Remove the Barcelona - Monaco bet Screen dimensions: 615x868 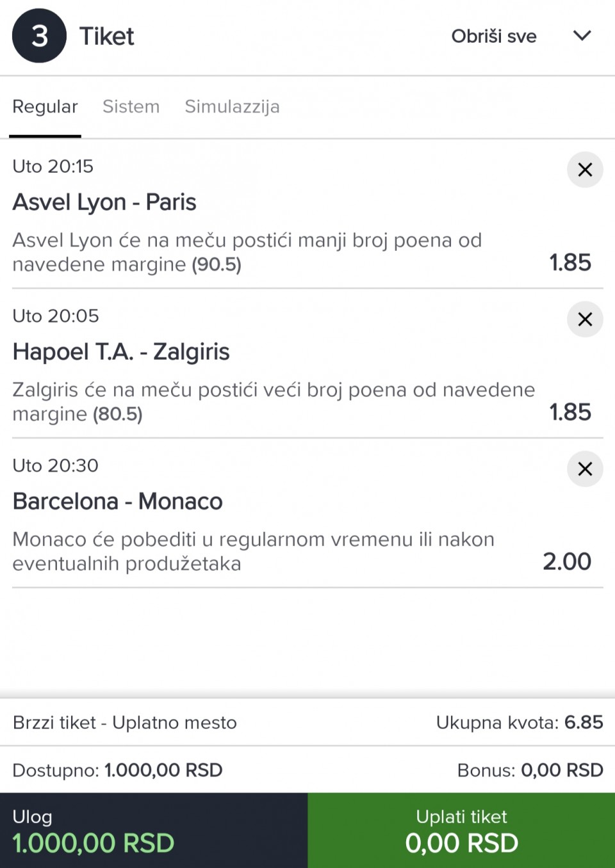(584, 469)
